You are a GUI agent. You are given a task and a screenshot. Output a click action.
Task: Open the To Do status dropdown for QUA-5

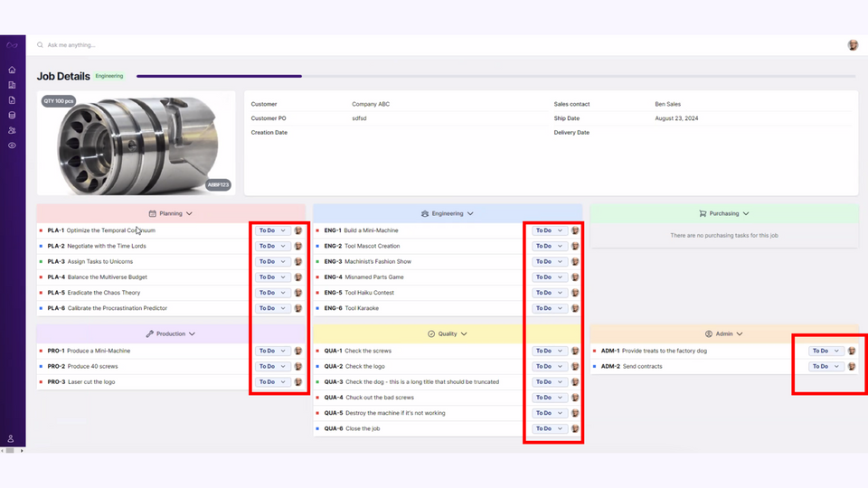coord(549,413)
